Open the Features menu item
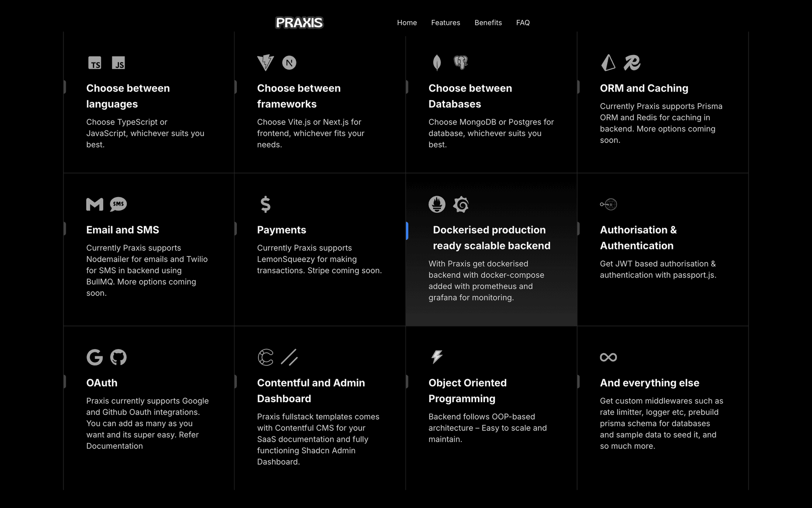The image size is (812, 508). (x=445, y=23)
